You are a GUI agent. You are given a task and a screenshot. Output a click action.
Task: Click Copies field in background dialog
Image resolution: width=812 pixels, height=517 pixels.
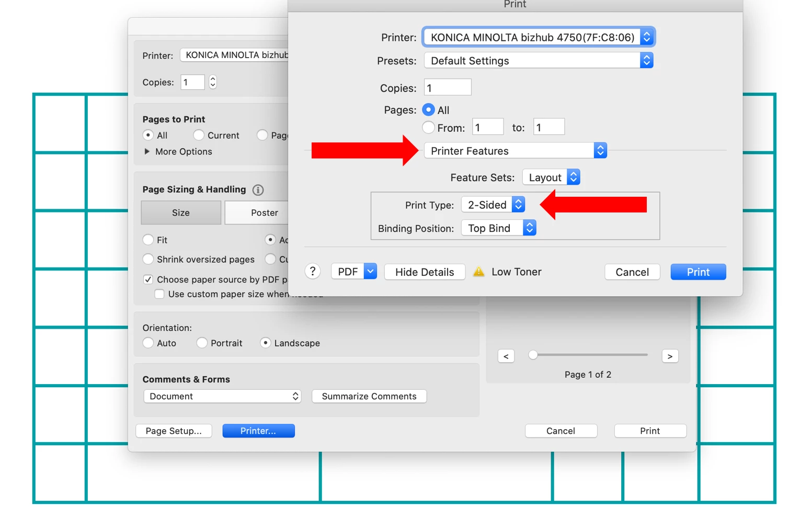(x=192, y=82)
